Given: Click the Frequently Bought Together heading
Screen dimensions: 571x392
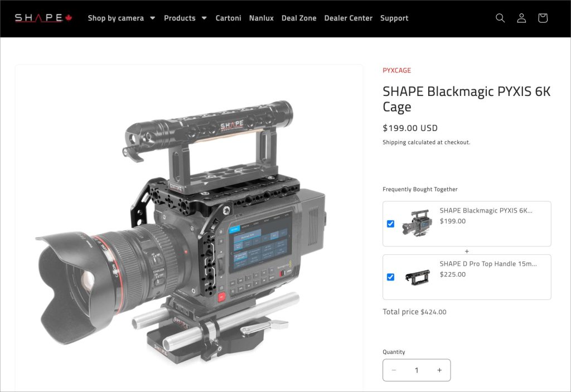Looking at the screenshot, I should tap(420, 189).
